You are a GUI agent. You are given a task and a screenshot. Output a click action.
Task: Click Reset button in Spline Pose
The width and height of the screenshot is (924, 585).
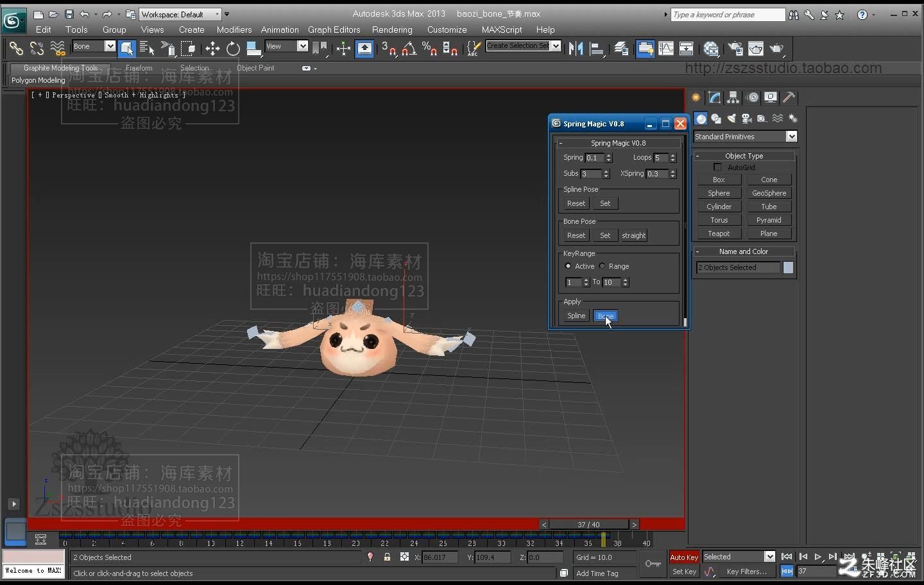(x=576, y=203)
